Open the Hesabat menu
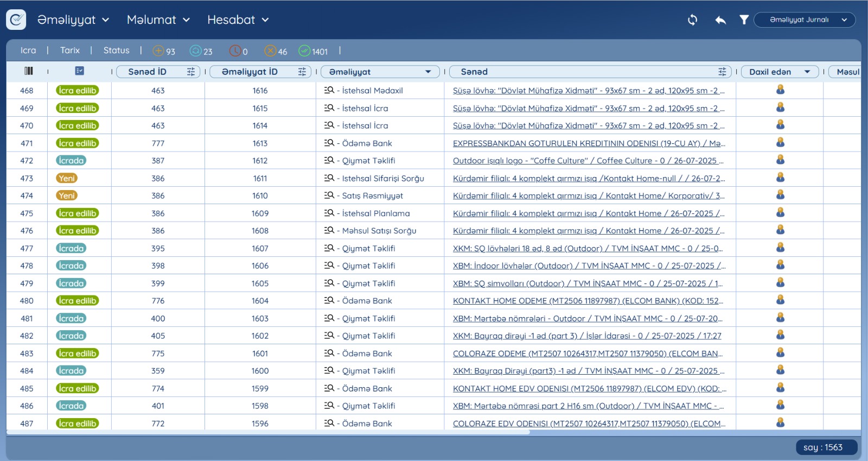The height and width of the screenshot is (461, 868). (x=238, y=20)
